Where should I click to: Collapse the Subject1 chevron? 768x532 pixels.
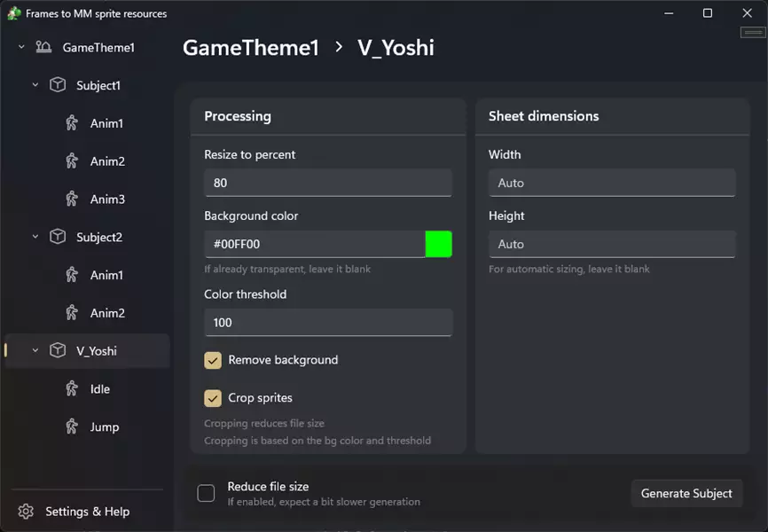tap(35, 85)
